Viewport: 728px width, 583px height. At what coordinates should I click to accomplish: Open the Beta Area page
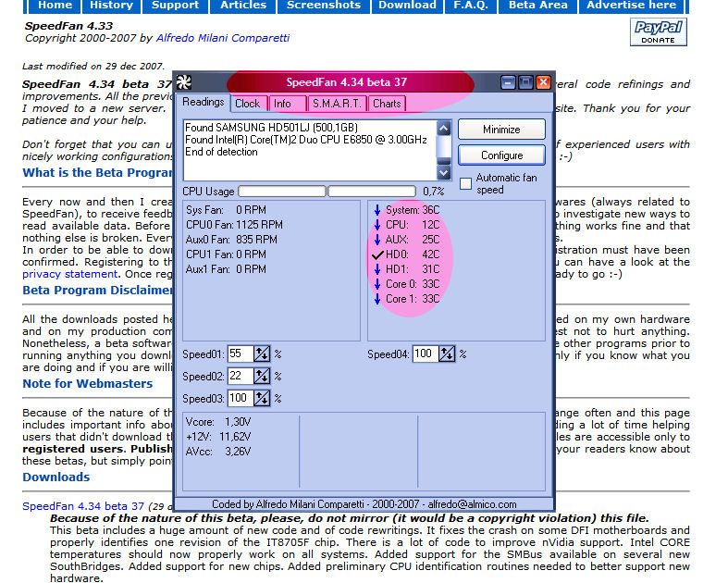point(538,6)
